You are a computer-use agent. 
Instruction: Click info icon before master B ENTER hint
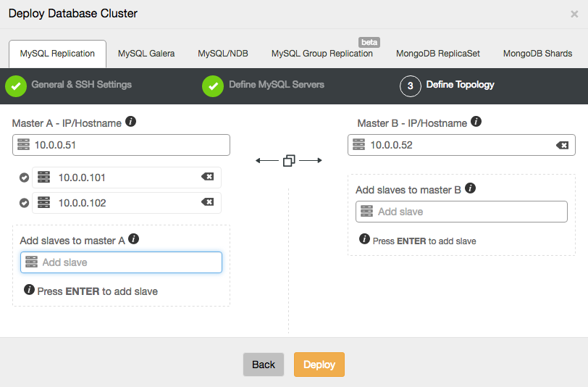tap(364, 238)
